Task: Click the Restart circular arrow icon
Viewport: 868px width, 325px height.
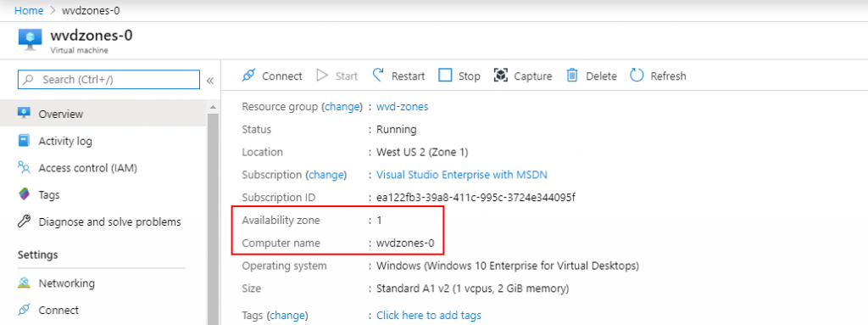Action: (378, 76)
